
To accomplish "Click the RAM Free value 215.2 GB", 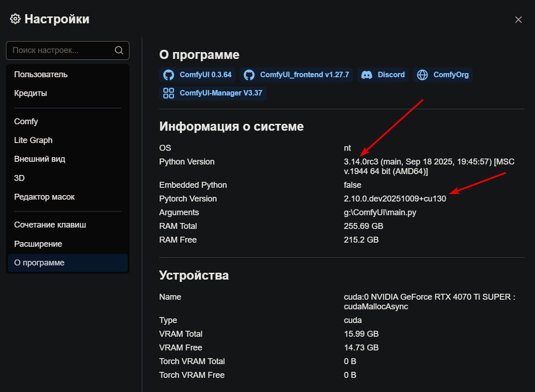I will point(361,239).
